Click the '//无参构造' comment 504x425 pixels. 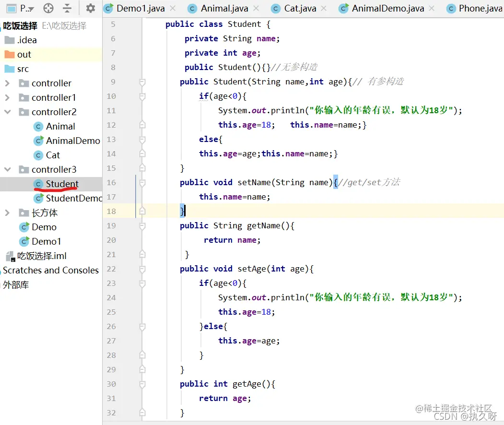click(x=294, y=67)
